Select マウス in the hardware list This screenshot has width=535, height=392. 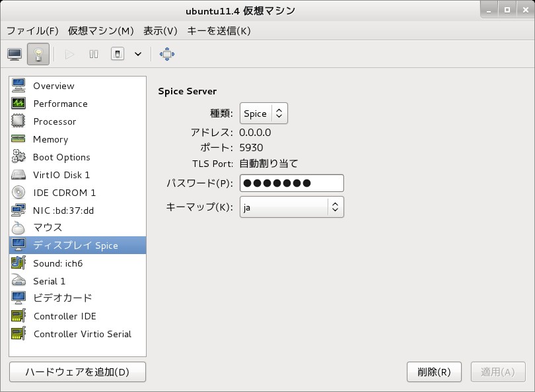pos(78,228)
